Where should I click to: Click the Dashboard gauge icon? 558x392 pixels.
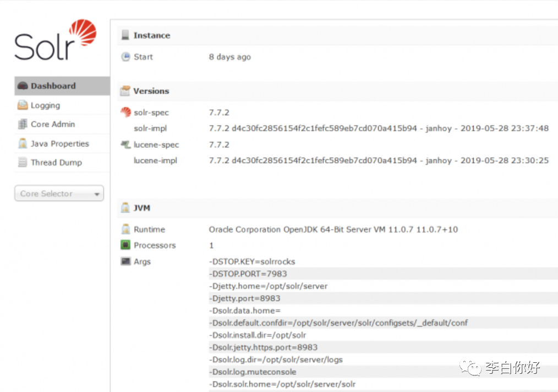pyautogui.click(x=23, y=86)
